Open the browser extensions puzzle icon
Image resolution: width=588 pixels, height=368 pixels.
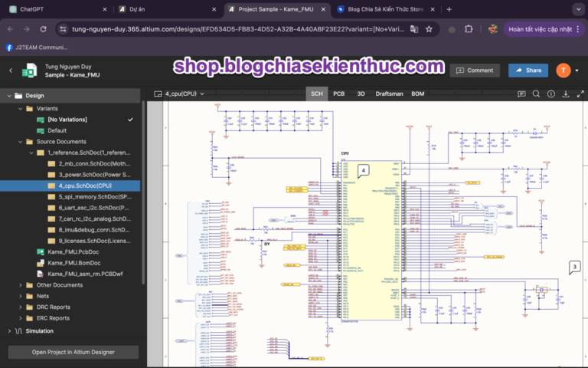click(469, 29)
